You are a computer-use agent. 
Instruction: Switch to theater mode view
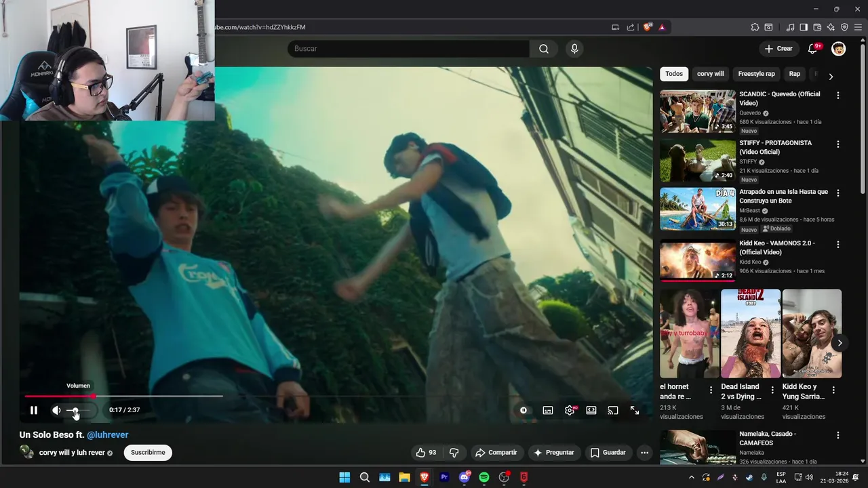click(591, 410)
